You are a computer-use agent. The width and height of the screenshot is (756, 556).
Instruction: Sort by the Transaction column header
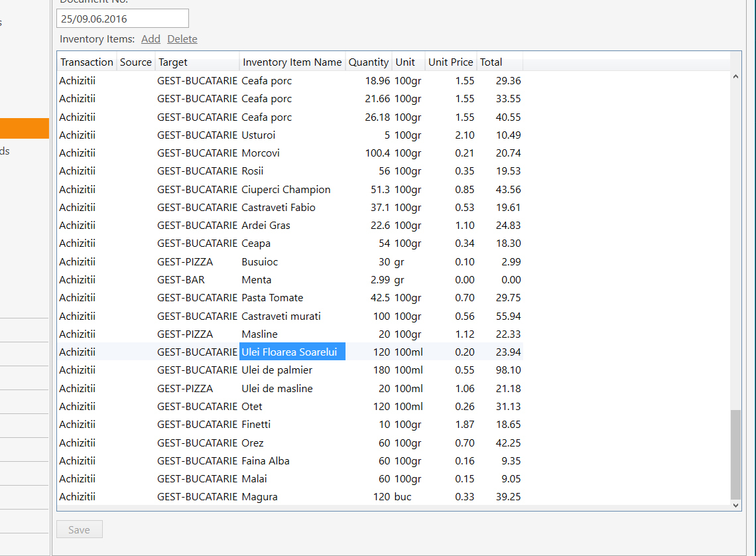tap(86, 62)
